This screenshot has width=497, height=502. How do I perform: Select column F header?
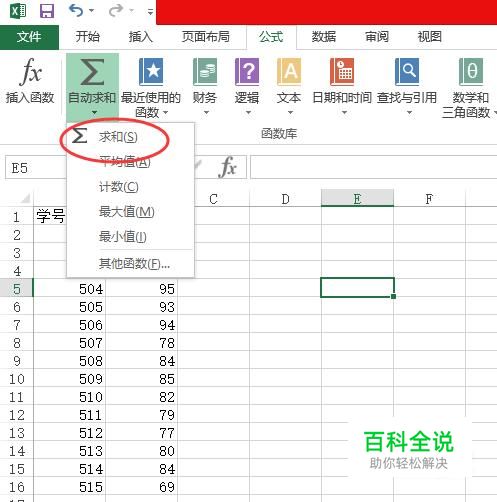point(429,199)
